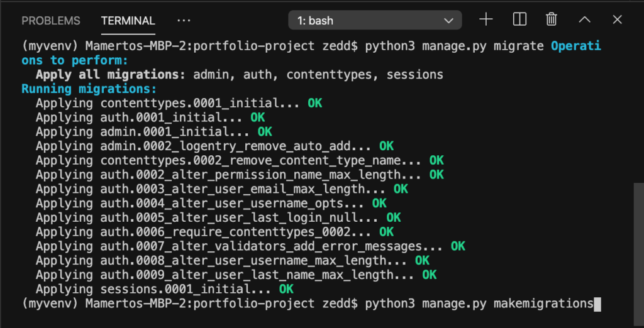Maximize panel using the up chevron

click(584, 19)
